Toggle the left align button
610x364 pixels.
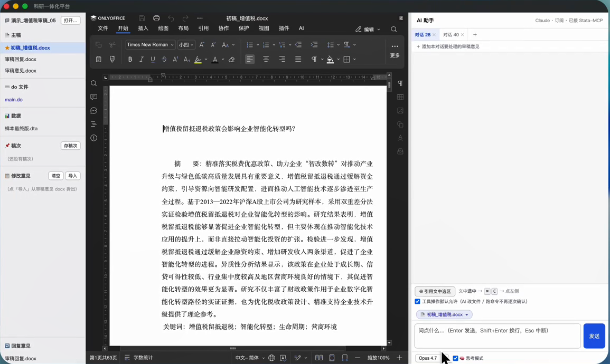pyautogui.click(x=250, y=60)
